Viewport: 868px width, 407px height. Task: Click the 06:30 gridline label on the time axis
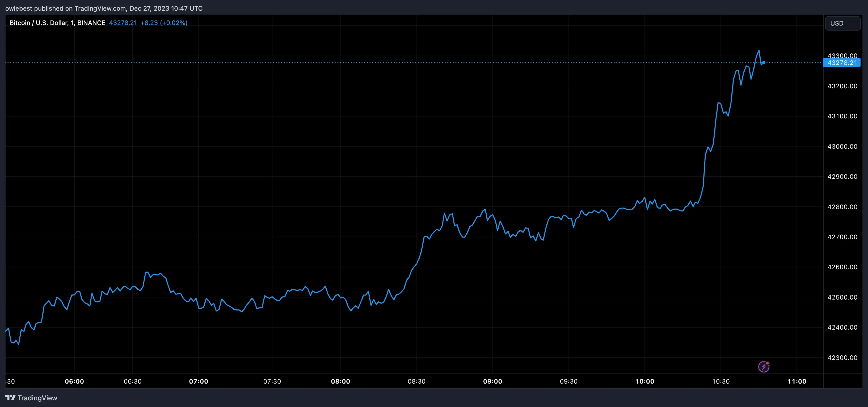(133, 381)
